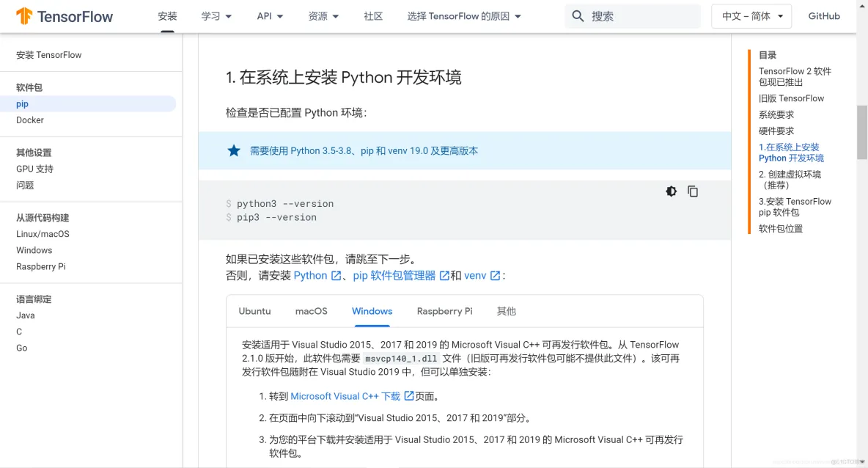Switch to the Raspberry Pi tab
The width and height of the screenshot is (868, 468).
[x=444, y=311]
